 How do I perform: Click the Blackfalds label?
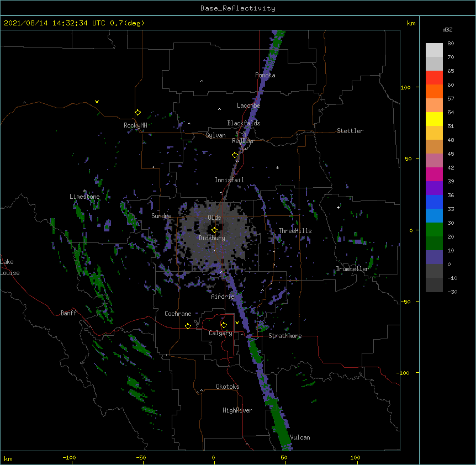244,123
